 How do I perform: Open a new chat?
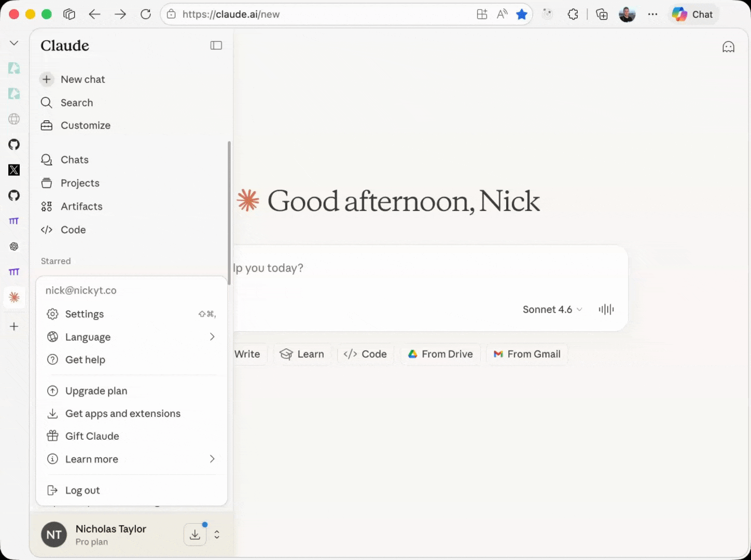point(82,79)
